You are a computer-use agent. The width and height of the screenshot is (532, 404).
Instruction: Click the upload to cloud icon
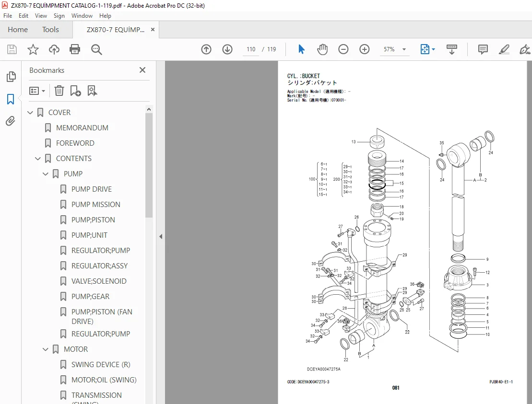point(54,49)
